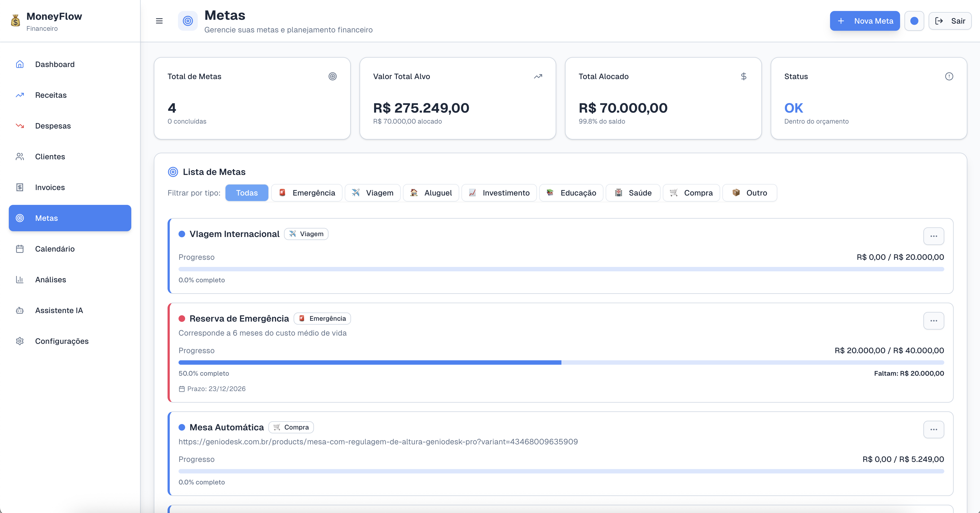Filter goals by Emergência
Image resolution: width=980 pixels, height=513 pixels.
(307, 193)
